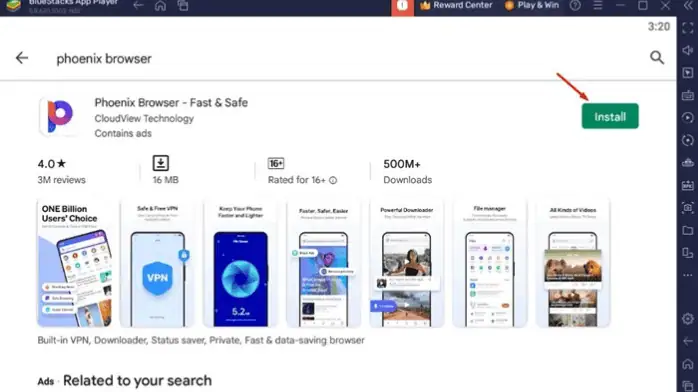Click the 4.0 star rating
The image size is (698, 392).
click(x=52, y=164)
